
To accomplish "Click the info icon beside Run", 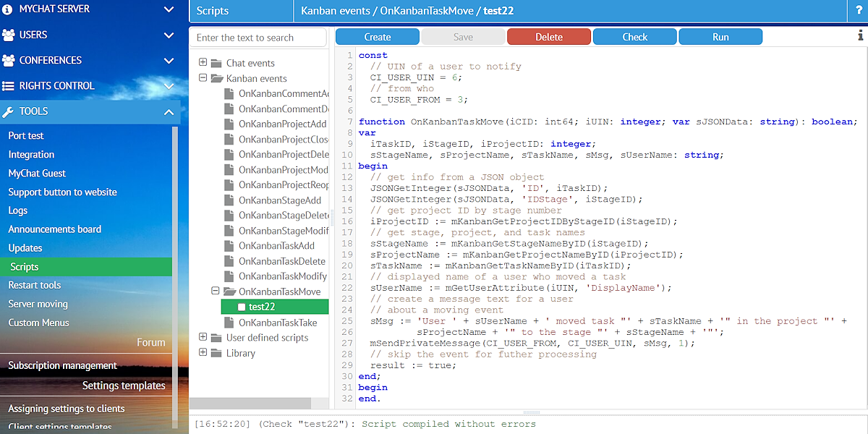I will 860,35.
